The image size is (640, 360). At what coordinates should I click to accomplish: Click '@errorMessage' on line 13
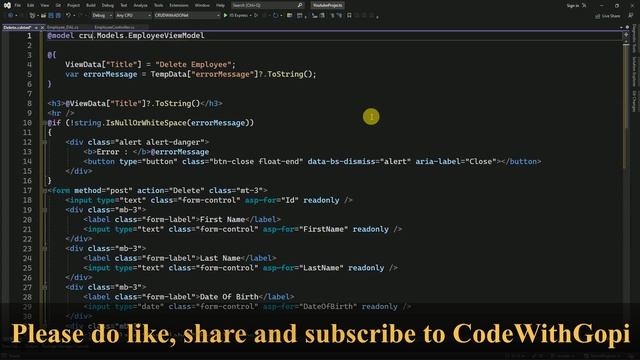pyautogui.click(x=180, y=152)
